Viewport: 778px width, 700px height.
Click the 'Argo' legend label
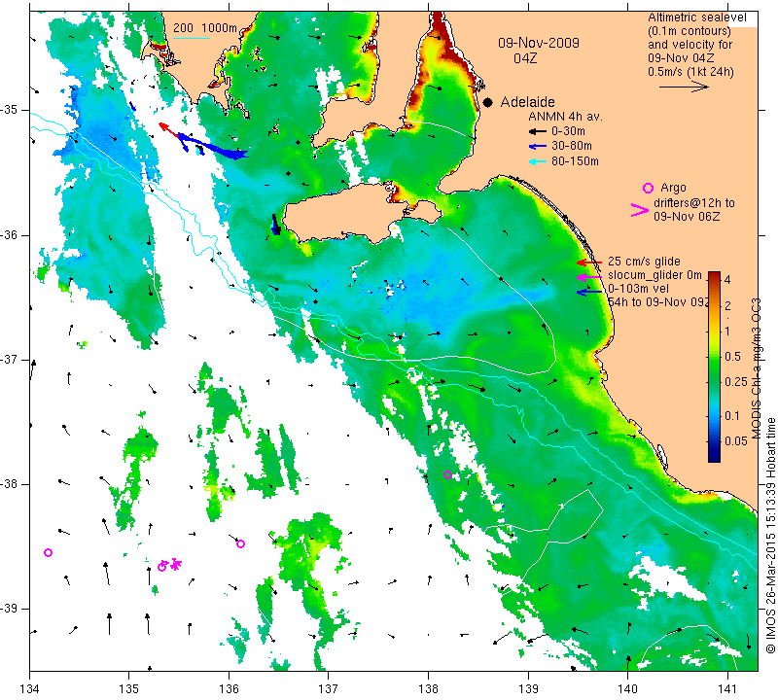[x=673, y=188]
